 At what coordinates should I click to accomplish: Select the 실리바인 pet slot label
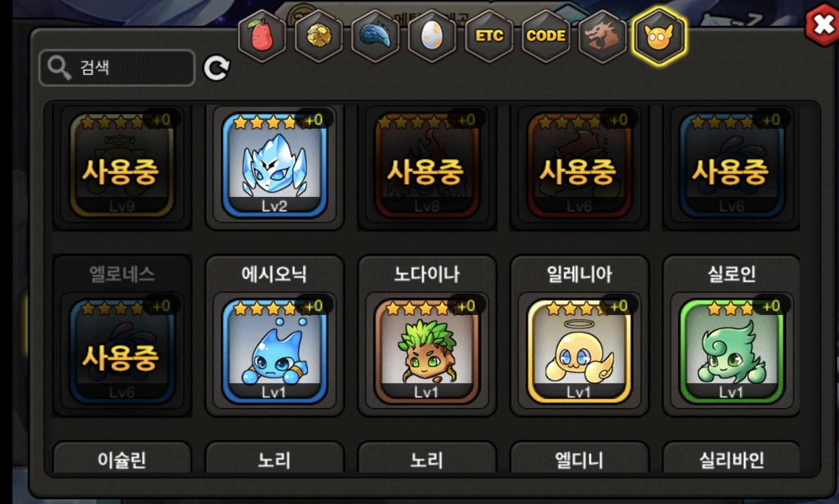tap(732, 460)
